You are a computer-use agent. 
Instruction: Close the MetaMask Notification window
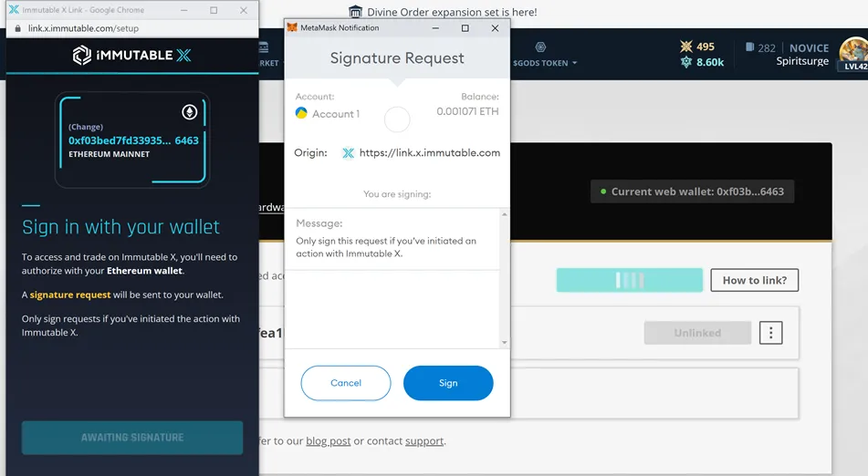[495, 27]
